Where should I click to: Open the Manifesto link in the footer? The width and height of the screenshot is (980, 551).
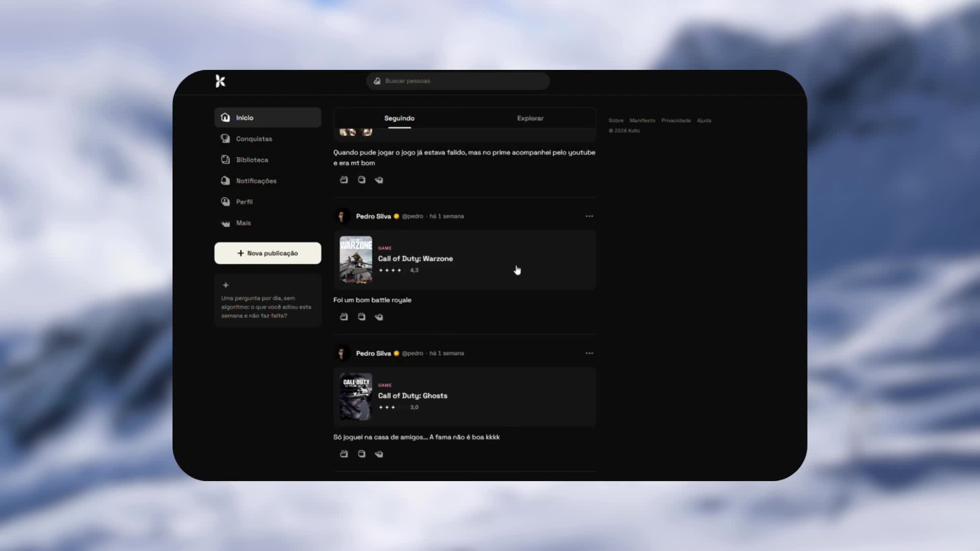pos(642,120)
